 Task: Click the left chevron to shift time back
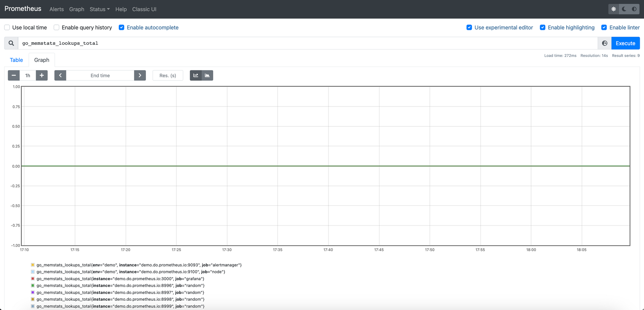(60, 75)
